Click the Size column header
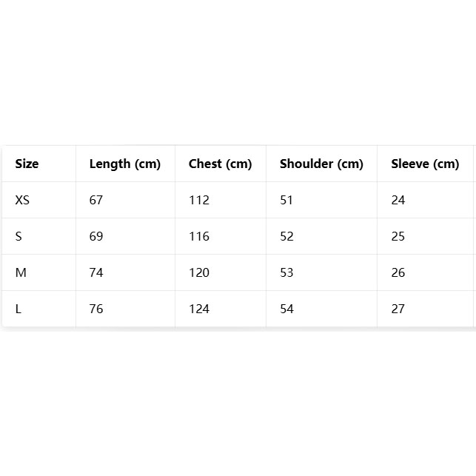 coord(27,164)
